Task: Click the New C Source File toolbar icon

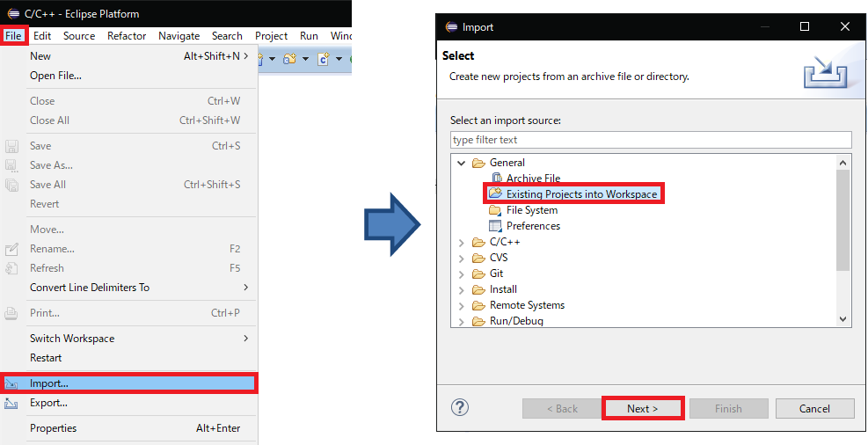Action: pyautogui.click(x=324, y=59)
